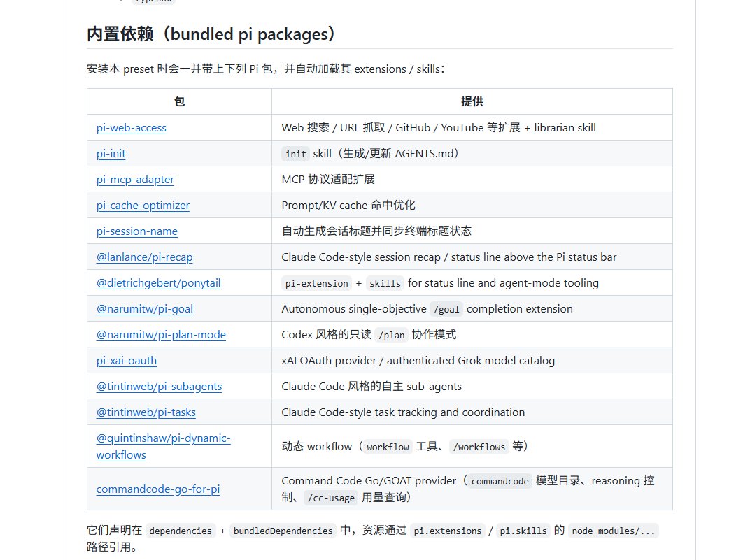Click the 包 column header
The height and width of the screenshot is (560, 743).
coord(180,101)
